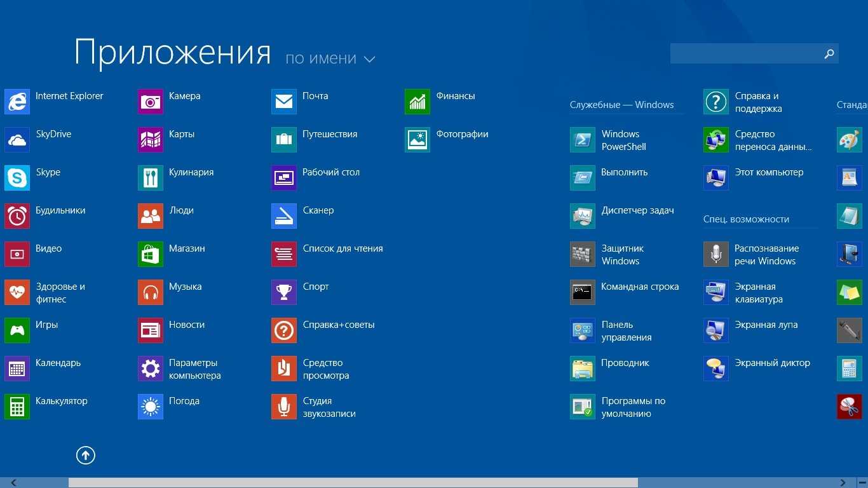Launch the Калькулятор app icon
This screenshot has width=868, height=488.
point(17,407)
